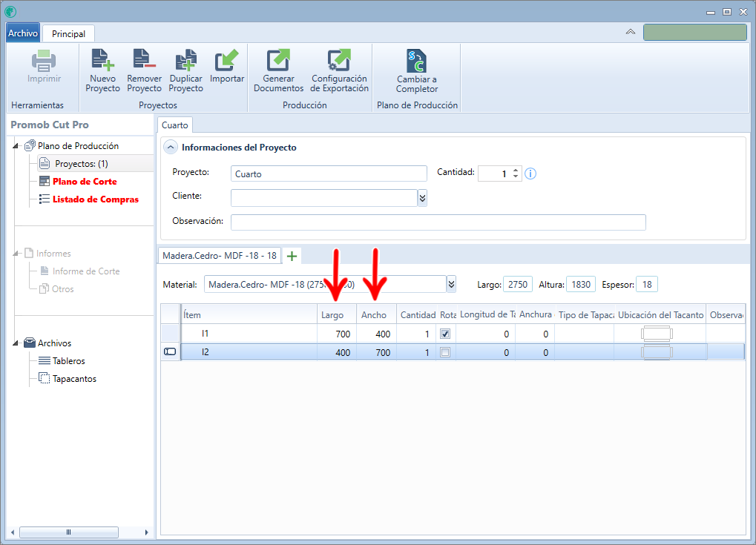Open Listado de Compras in sidebar

click(x=96, y=199)
